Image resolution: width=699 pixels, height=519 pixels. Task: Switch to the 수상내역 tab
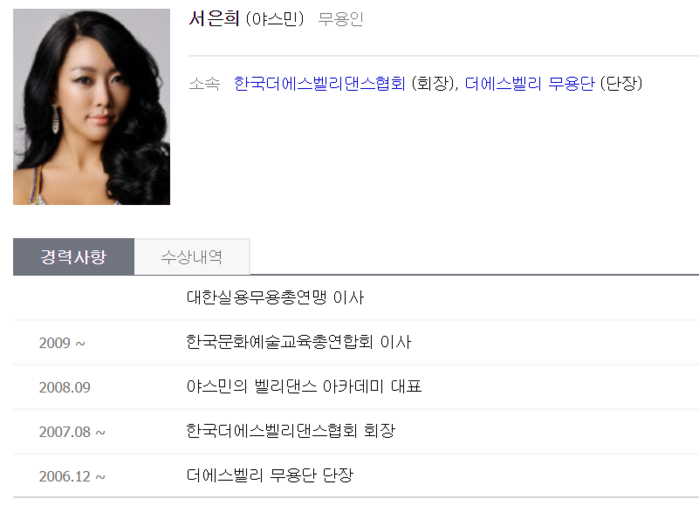tap(192, 257)
